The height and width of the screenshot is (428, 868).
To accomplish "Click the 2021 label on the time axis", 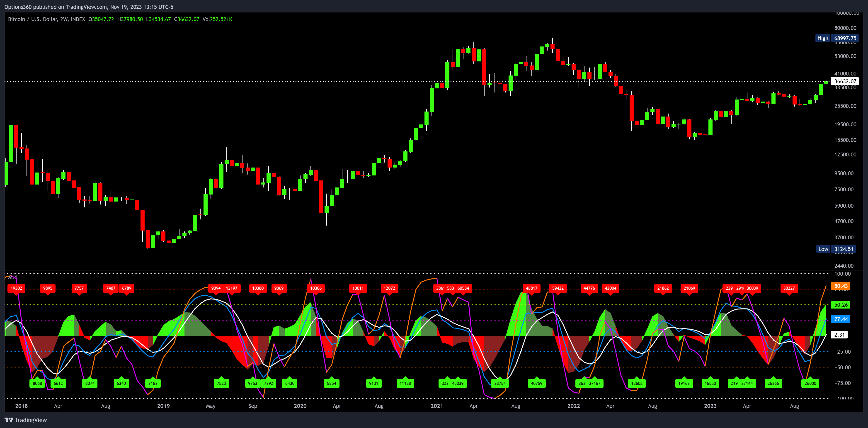I will click(x=437, y=406).
